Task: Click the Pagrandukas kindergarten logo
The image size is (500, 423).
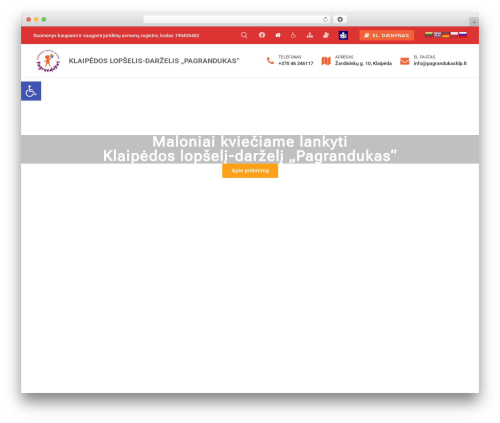Action: (48, 61)
